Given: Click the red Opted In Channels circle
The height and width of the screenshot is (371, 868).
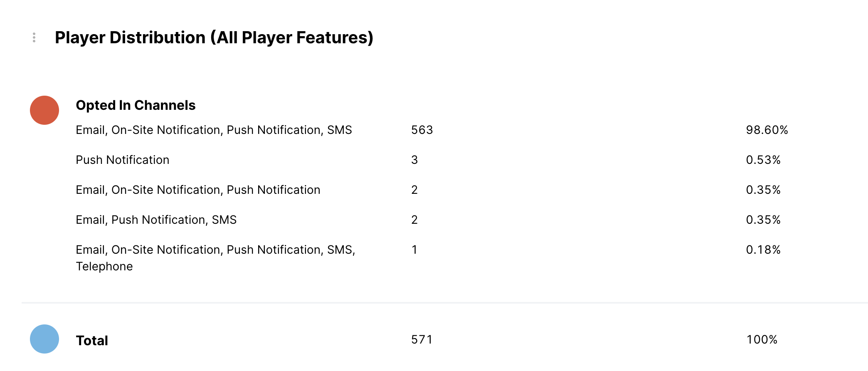Looking at the screenshot, I should click(44, 110).
